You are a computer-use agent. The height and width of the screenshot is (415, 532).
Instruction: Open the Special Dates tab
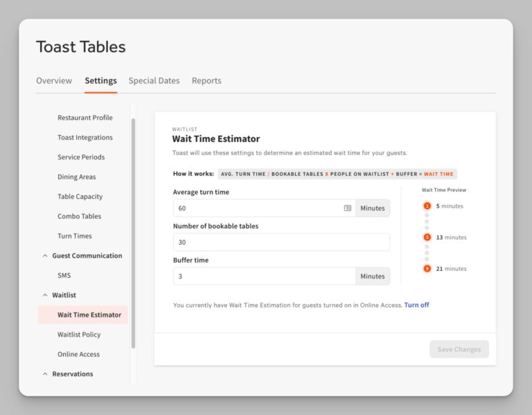click(x=154, y=81)
